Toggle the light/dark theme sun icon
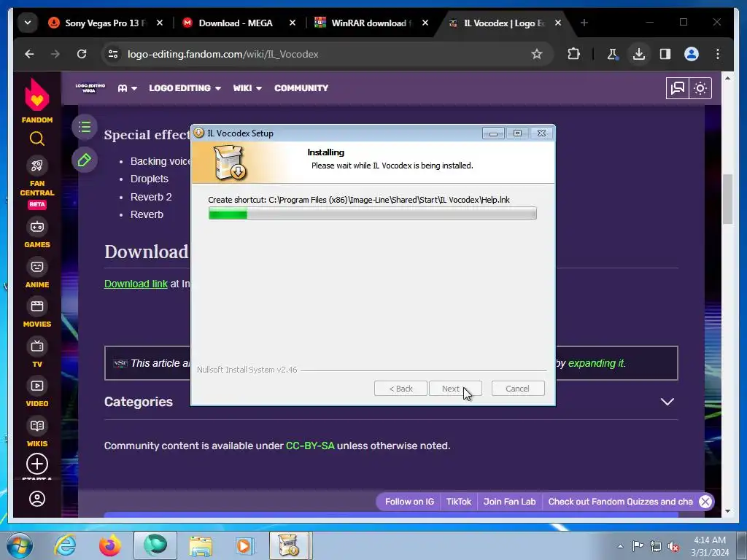747x560 pixels. pyautogui.click(x=700, y=88)
